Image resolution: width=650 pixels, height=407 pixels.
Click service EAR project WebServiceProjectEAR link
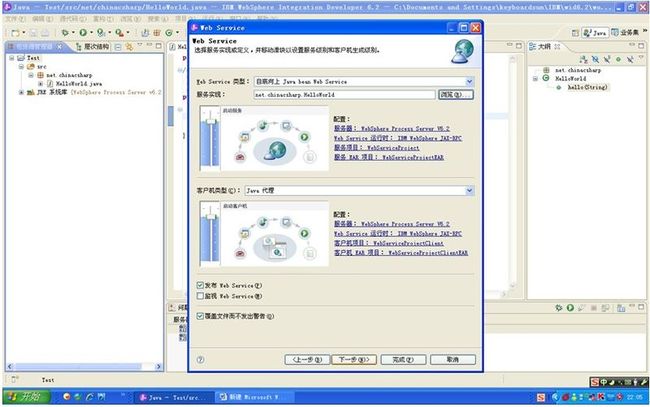pos(389,157)
